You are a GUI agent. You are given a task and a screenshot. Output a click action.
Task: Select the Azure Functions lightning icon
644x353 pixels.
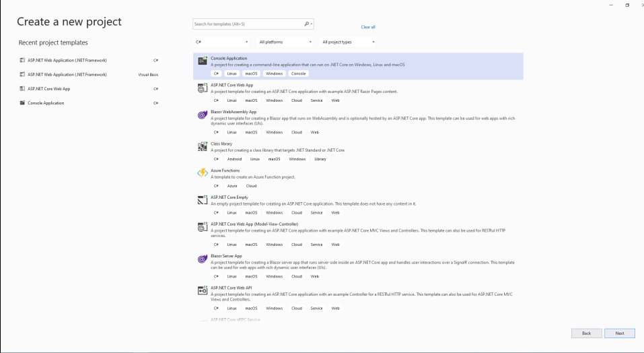tap(202, 173)
